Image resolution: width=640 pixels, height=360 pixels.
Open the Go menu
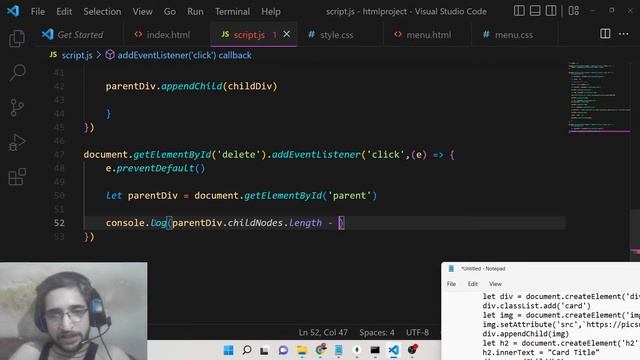(170, 11)
